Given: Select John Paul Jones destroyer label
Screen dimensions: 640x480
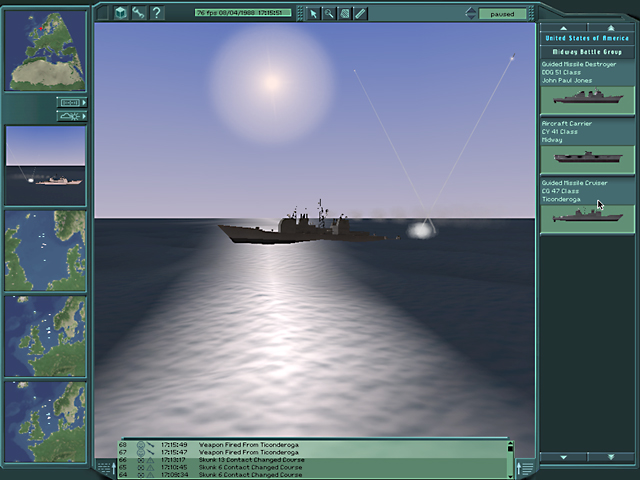Looking at the screenshot, I should (579, 72).
